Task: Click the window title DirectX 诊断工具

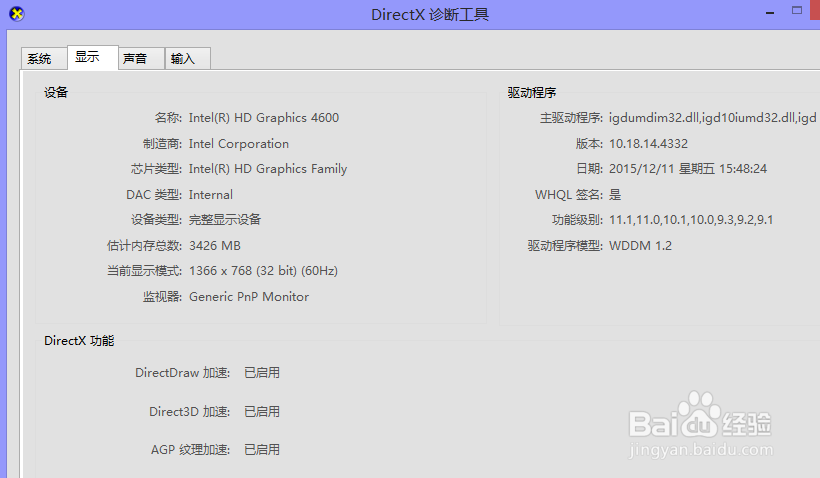Action: pyautogui.click(x=430, y=15)
